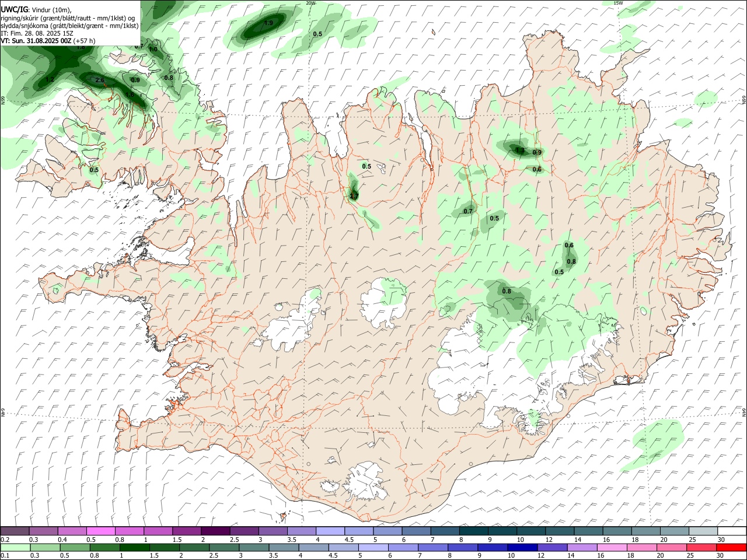The height and width of the screenshot is (560, 747).
Task: Click the light grey 25 snow scale swatch
Action: (x=703, y=531)
